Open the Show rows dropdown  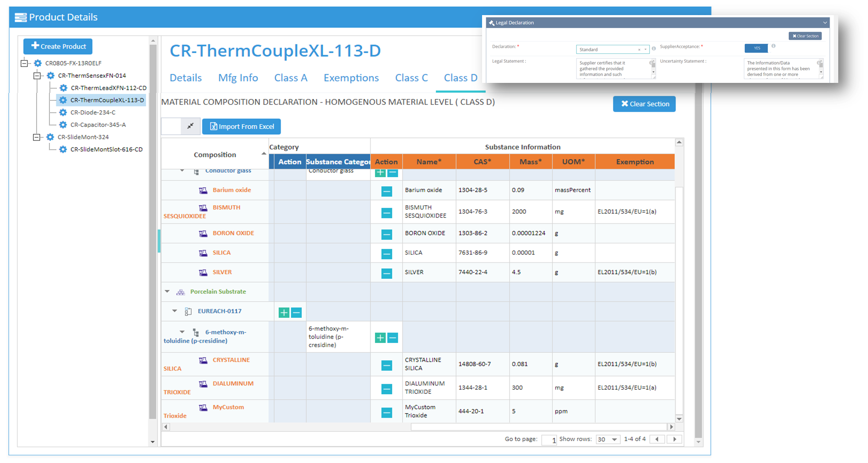coord(608,439)
